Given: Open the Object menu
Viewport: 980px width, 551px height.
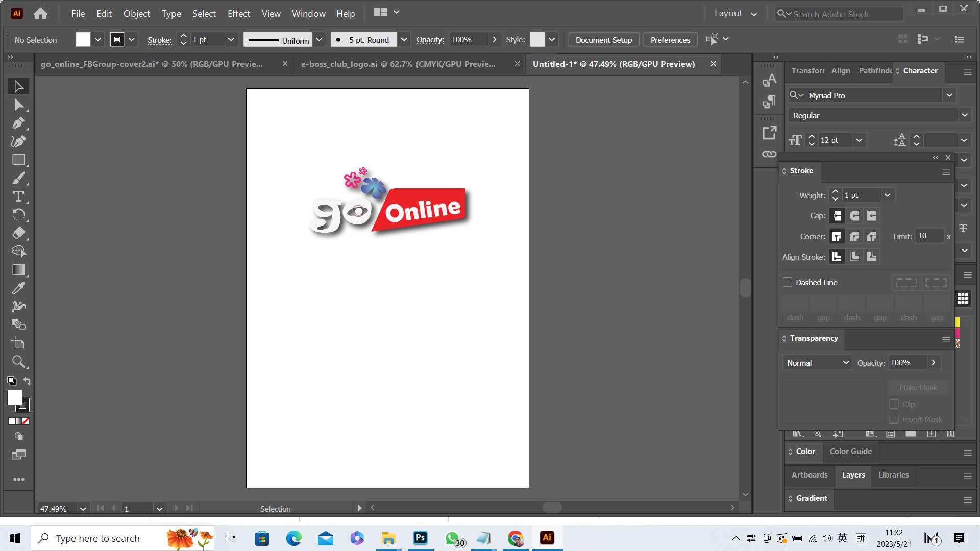Looking at the screenshot, I should 137,14.
